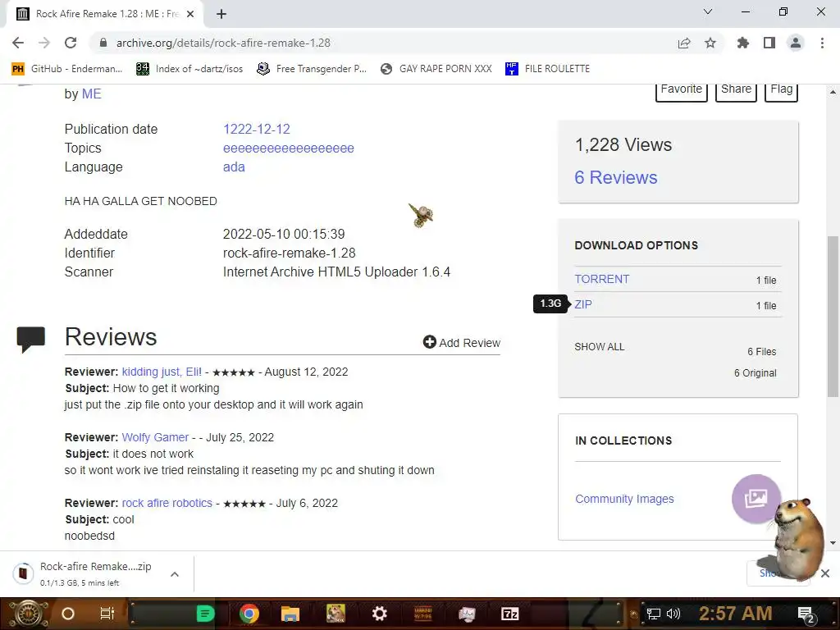The image size is (840, 630).
Task: Click the network tray icon
Action: tap(653, 614)
